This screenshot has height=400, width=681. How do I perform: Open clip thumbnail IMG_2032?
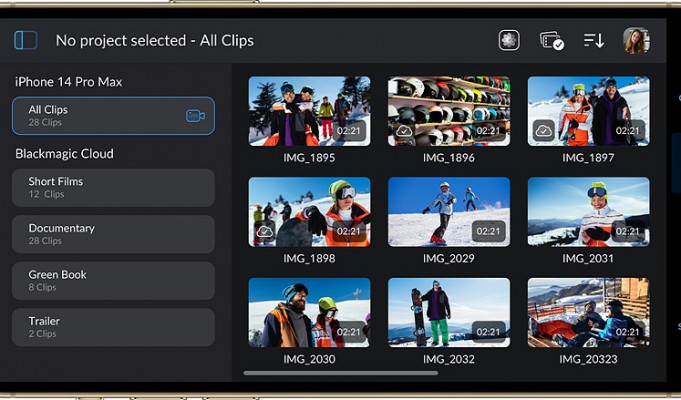[x=449, y=313]
